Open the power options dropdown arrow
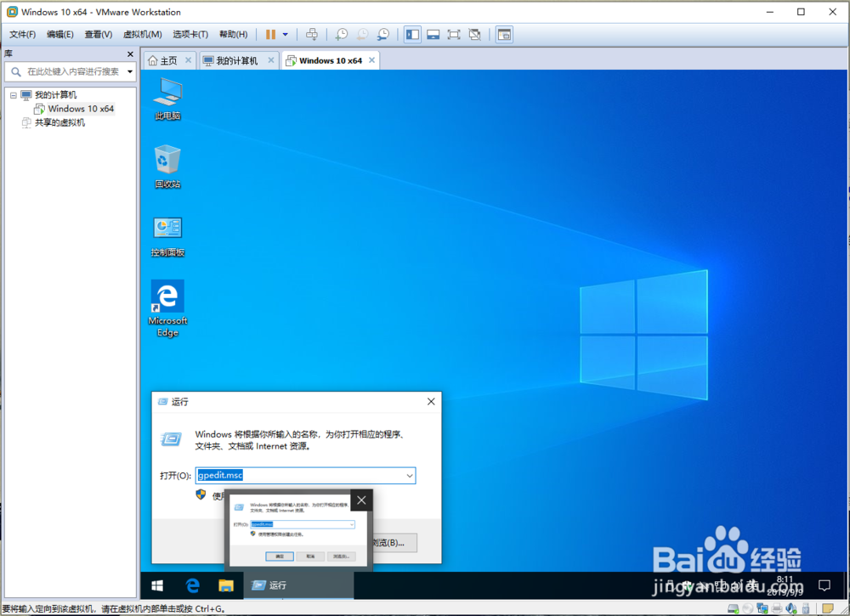 point(285,35)
